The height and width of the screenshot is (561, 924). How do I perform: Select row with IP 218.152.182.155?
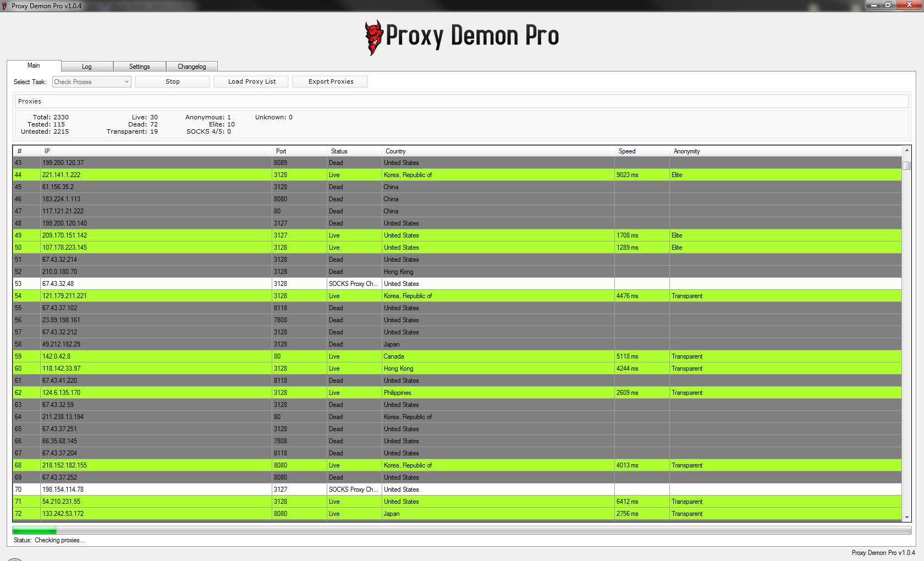point(457,465)
